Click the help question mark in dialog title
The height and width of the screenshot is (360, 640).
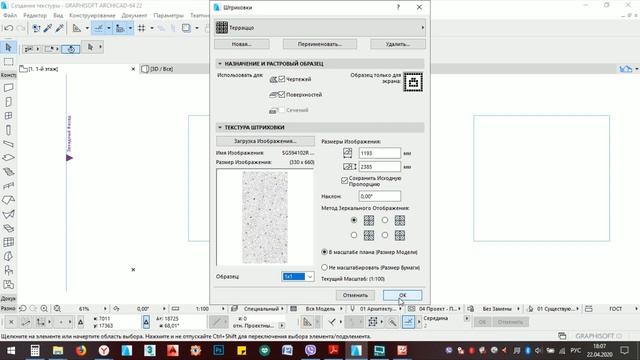[x=398, y=7]
